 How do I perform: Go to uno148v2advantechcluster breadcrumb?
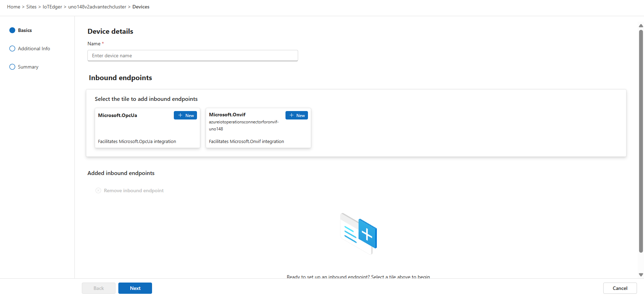pos(97,7)
